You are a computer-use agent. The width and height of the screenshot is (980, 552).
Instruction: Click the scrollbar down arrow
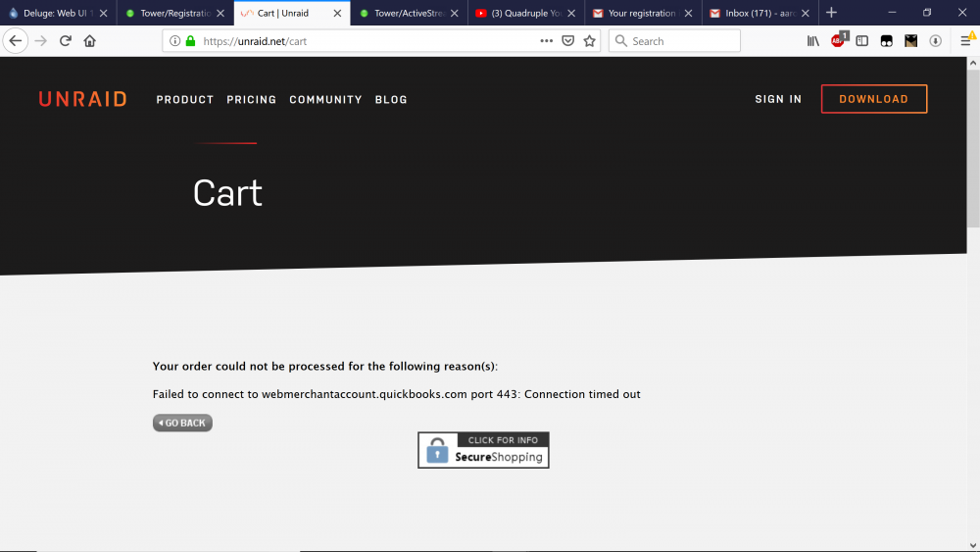(x=973, y=546)
